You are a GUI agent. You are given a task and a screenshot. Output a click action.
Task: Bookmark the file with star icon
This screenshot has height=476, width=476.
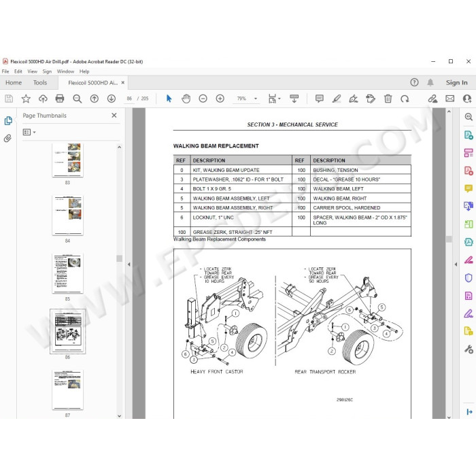coord(26,99)
